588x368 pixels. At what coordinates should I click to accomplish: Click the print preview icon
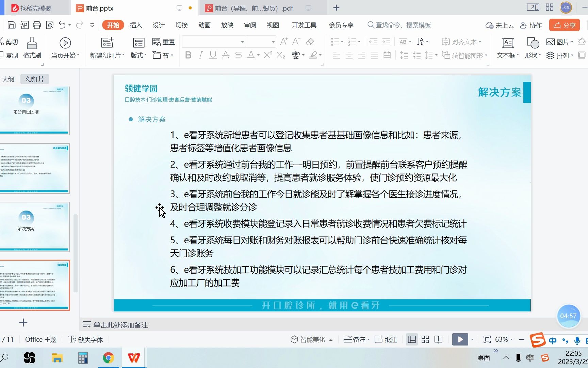point(50,25)
